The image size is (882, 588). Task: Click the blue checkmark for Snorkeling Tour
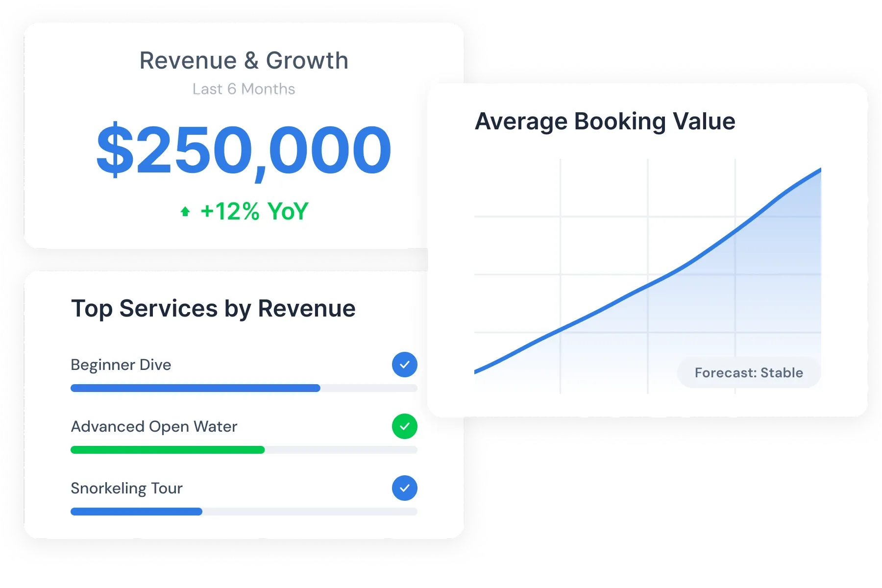click(405, 488)
